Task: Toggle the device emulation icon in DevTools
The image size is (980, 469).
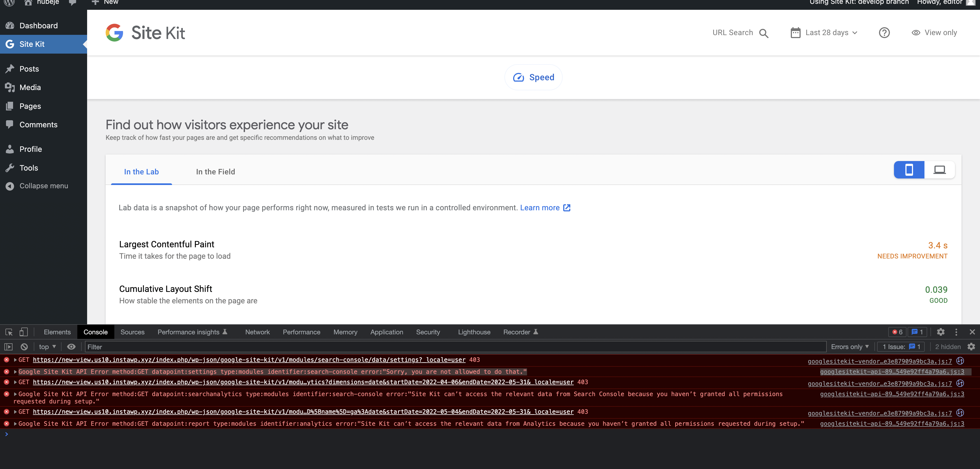Action: pos(24,332)
